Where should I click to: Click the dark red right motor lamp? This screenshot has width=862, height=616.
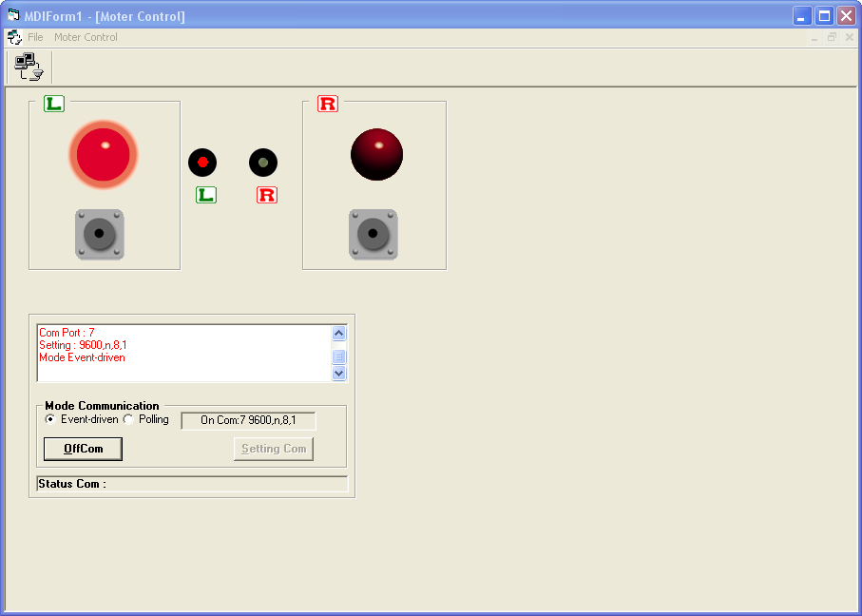376,155
